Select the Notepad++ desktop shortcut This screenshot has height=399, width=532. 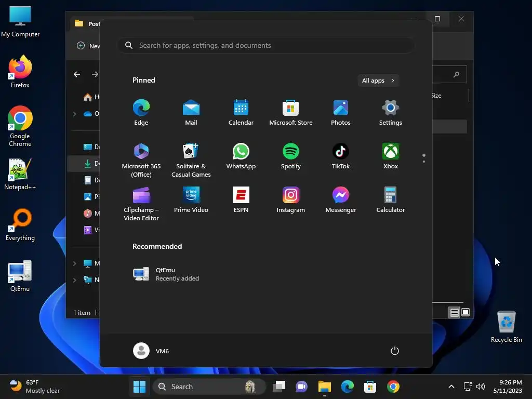20,174
